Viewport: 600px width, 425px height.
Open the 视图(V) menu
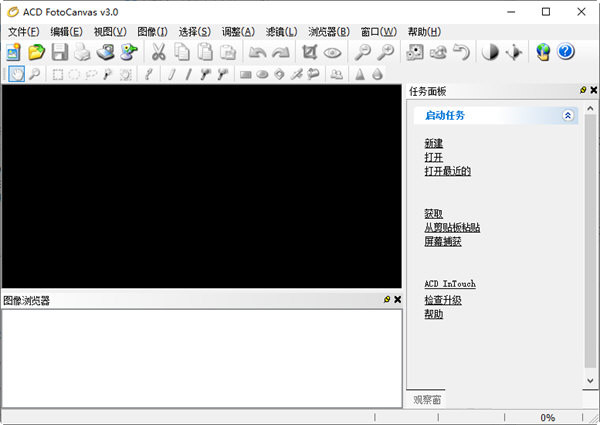pos(110,32)
